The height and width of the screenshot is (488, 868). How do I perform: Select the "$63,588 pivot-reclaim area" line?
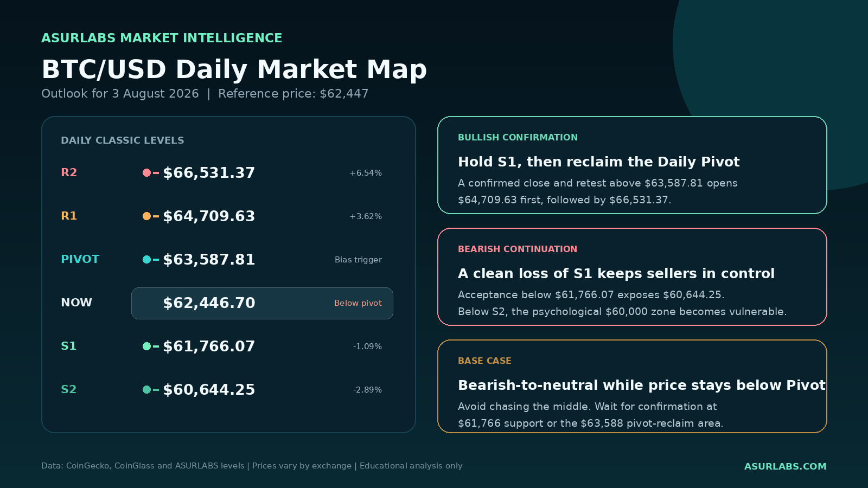pos(590,423)
